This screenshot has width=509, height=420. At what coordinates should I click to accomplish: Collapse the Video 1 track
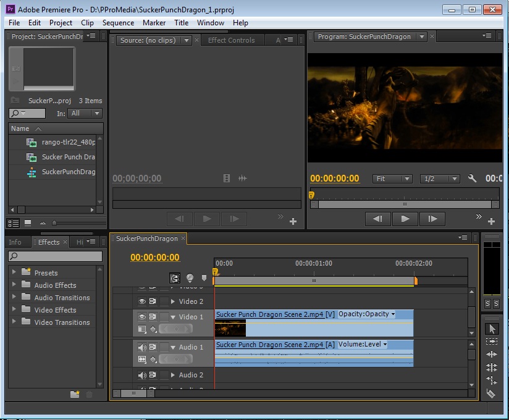[173, 317]
